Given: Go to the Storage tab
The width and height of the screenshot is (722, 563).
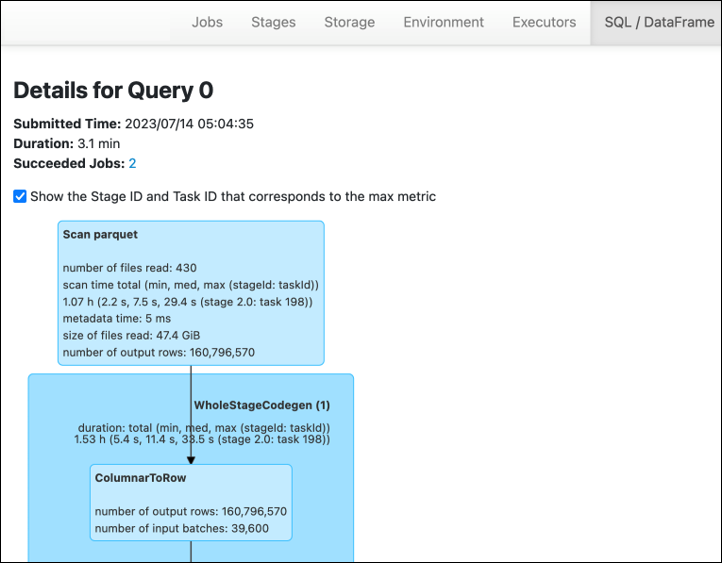Looking at the screenshot, I should point(349,22).
